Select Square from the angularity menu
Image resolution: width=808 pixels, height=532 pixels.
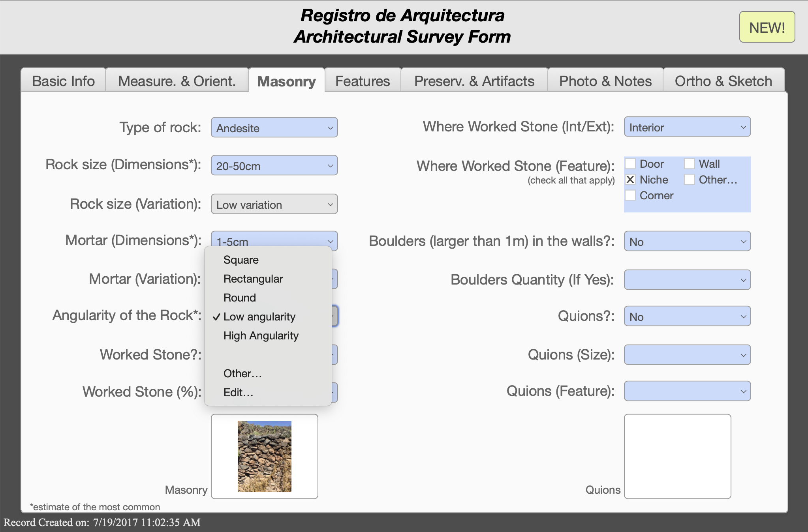click(241, 260)
